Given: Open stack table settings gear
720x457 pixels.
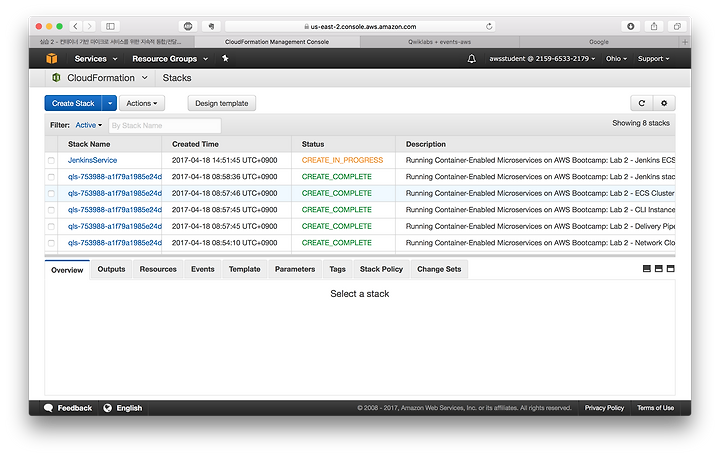Looking at the screenshot, I should click(664, 103).
